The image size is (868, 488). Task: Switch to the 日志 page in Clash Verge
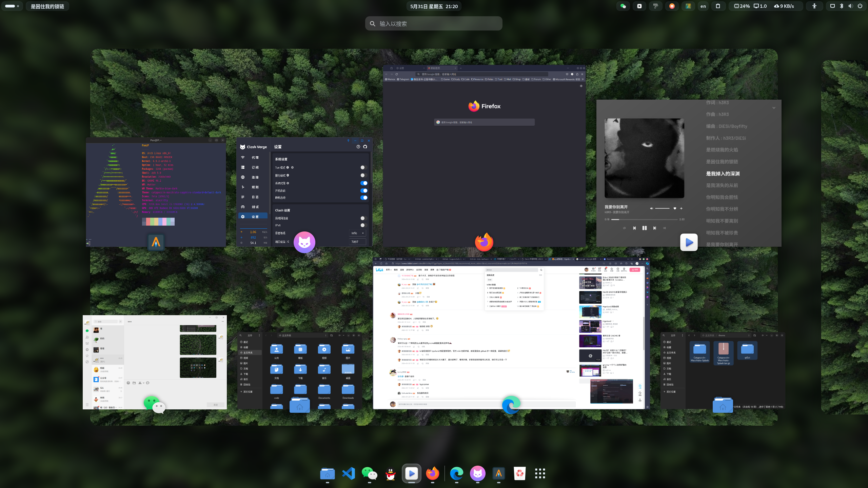(x=253, y=197)
